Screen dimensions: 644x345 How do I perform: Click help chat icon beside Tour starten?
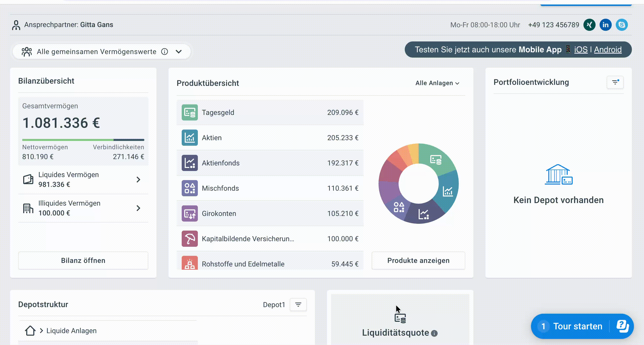coord(622,326)
